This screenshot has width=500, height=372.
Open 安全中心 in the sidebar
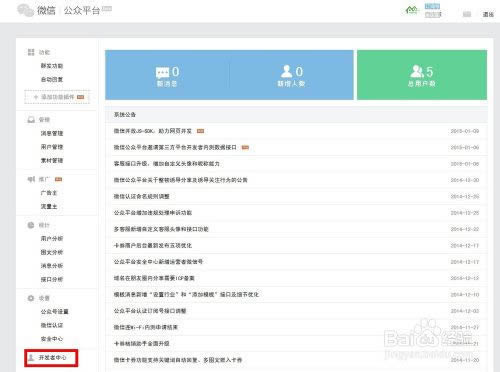pyautogui.click(x=52, y=339)
